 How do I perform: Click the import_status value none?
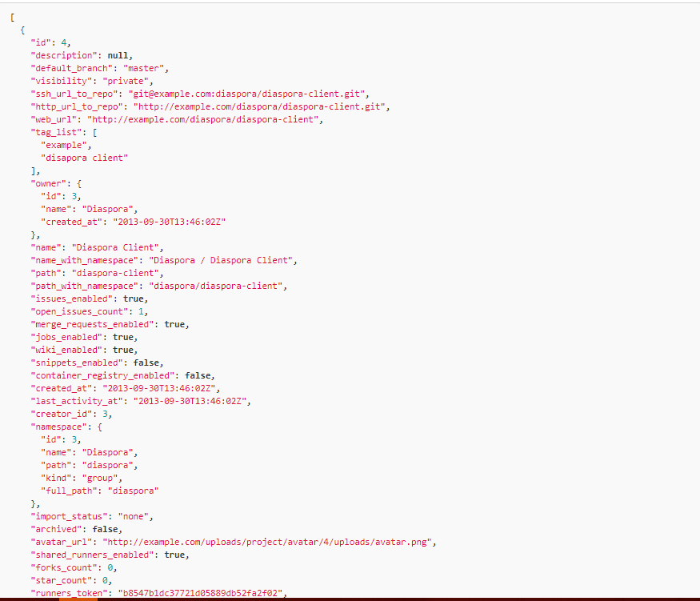click(x=134, y=516)
